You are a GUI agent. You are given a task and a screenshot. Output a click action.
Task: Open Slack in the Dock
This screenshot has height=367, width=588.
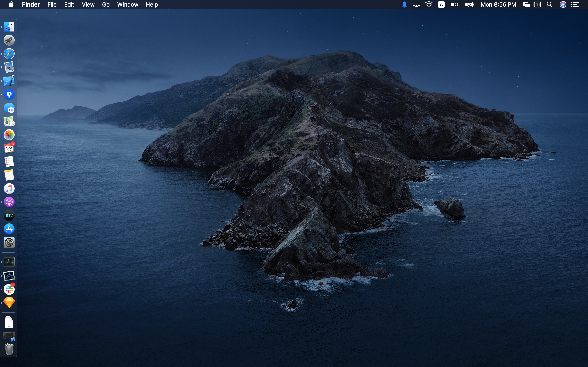click(9, 289)
